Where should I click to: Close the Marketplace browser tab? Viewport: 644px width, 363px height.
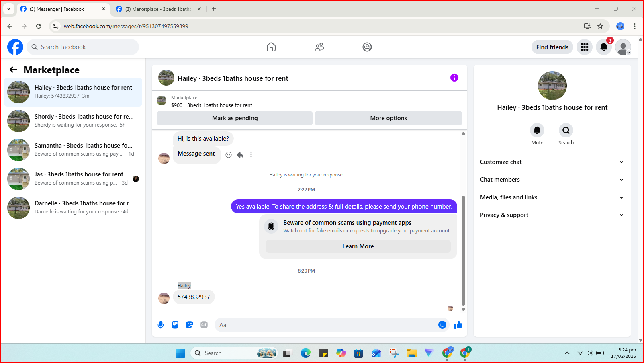point(199,9)
